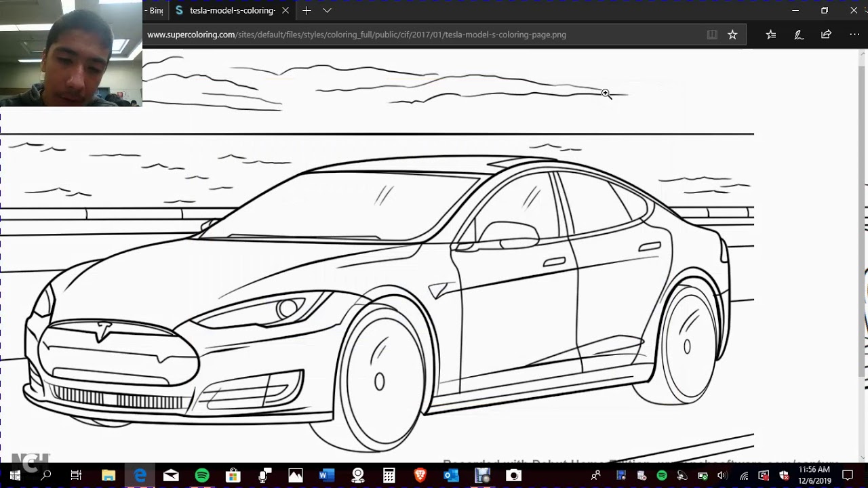Open the Camera app from the taskbar
Screen dimensions: 868x488
pyautogui.click(x=514, y=476)
